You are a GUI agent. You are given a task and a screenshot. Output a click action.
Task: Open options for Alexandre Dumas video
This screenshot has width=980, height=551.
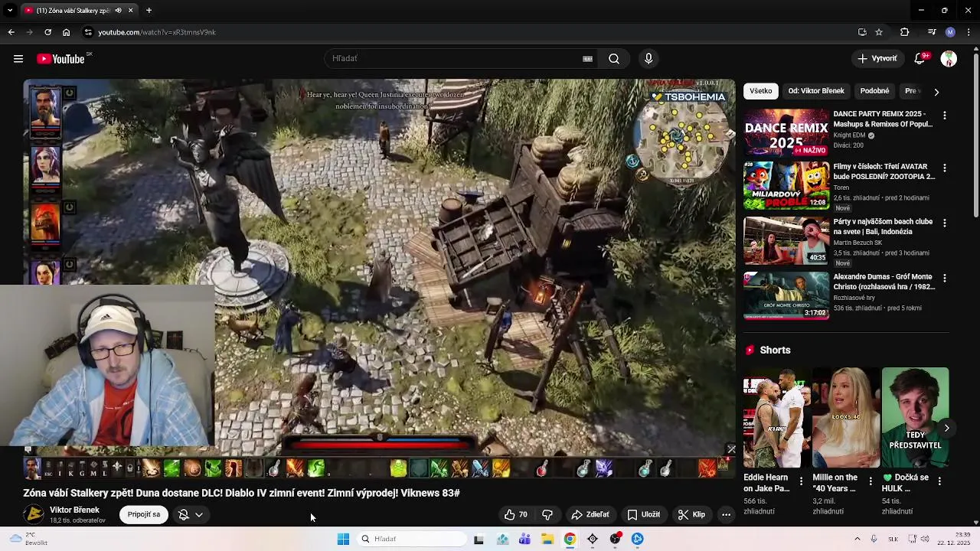[x=944, y=278]
